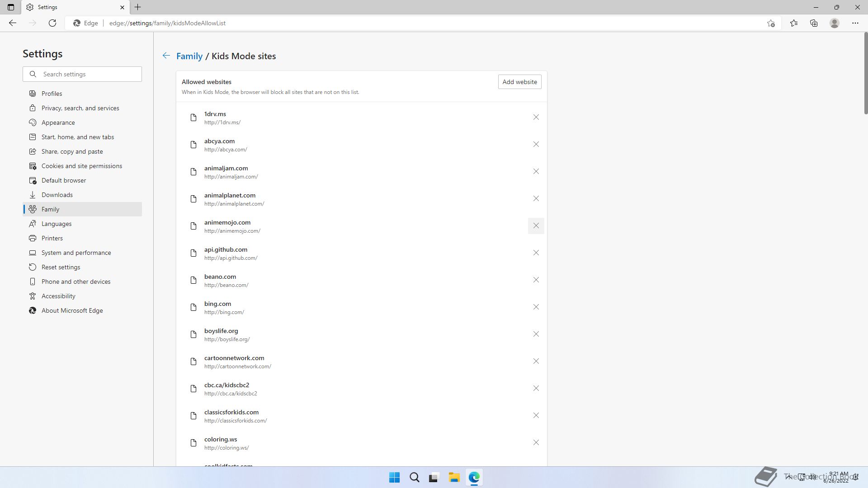Open Reset settings page
The height and width of the screenshot is (488, 868).
(82, 267)
